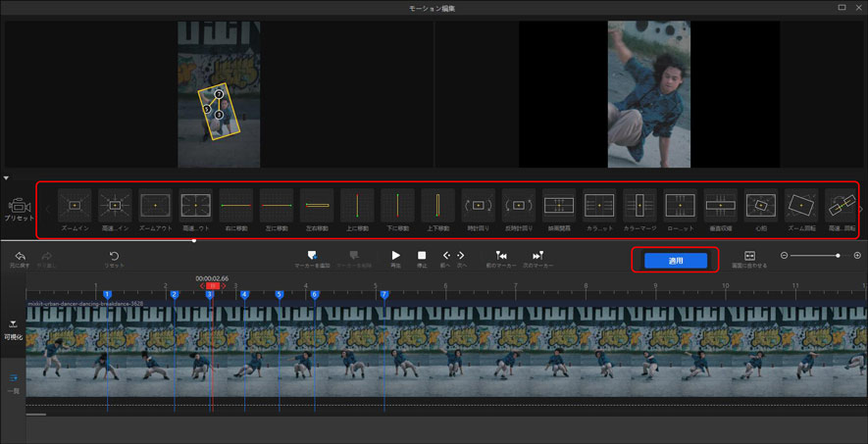Open the プリセット camera tab
The image size is (868, 444).
19,208
